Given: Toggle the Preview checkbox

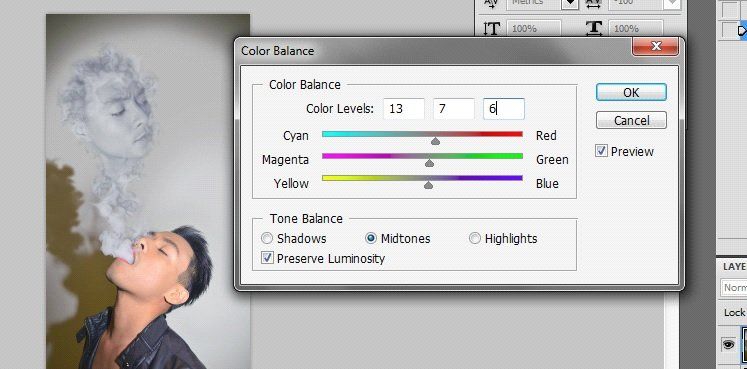Looking at the screenshot, I should [602, 151].
